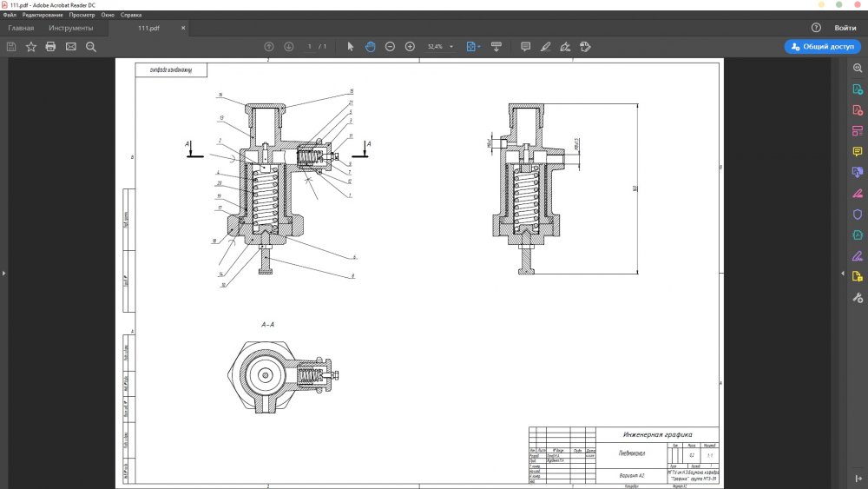The height and width of the screenshot is (489, 868).
Task: Click the print icon in the toolbar
Action: pos(50,46)
